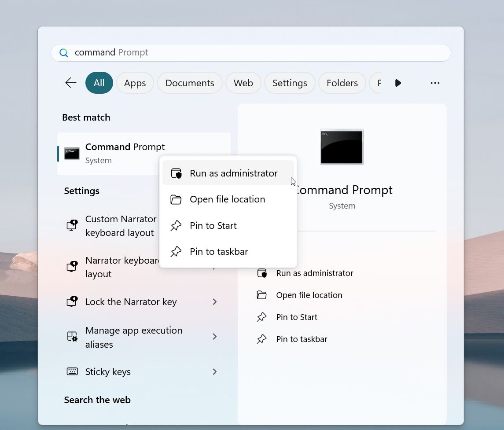
Task: Show more filters with the right arrow
Action: click(x=398, y=83)
